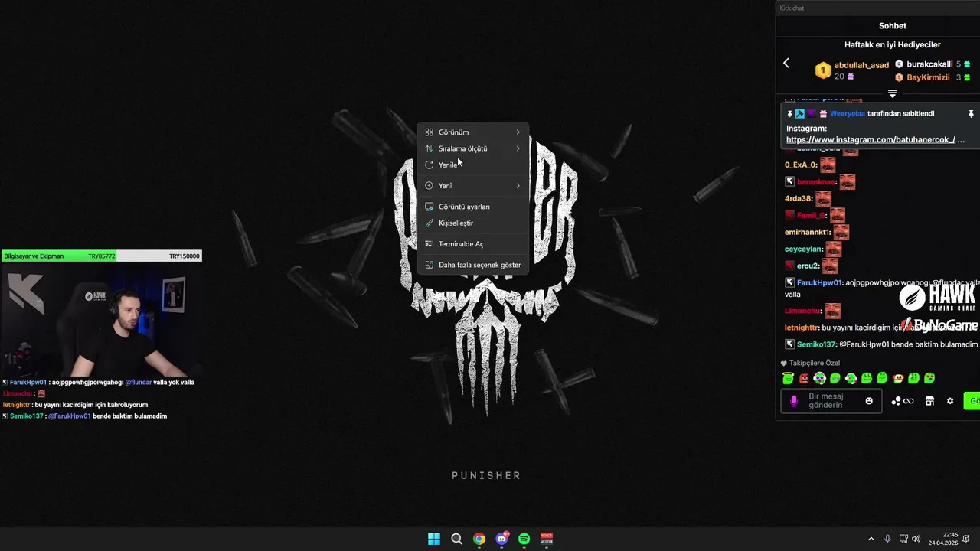Open Discord from the taskbar
The width and height of the screenshot is (980, 551).
tap(501, 539)
